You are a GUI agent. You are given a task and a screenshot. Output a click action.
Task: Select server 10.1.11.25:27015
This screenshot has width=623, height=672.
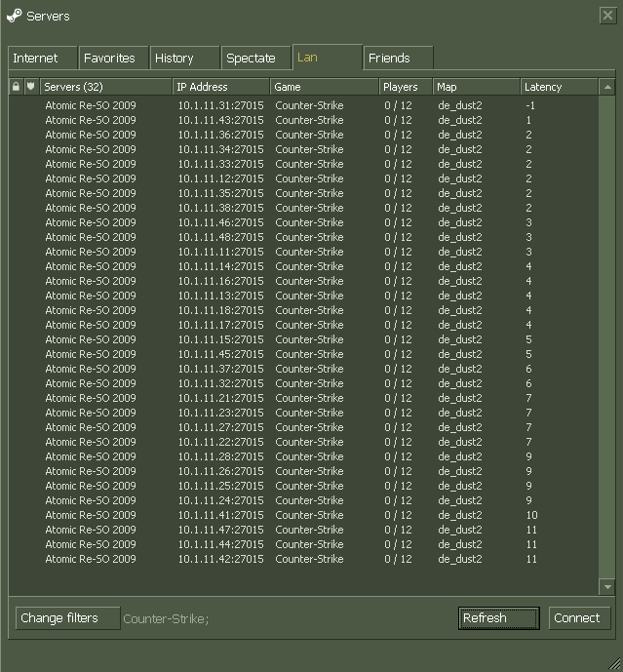pyautogui.click(x=303, y=486)
